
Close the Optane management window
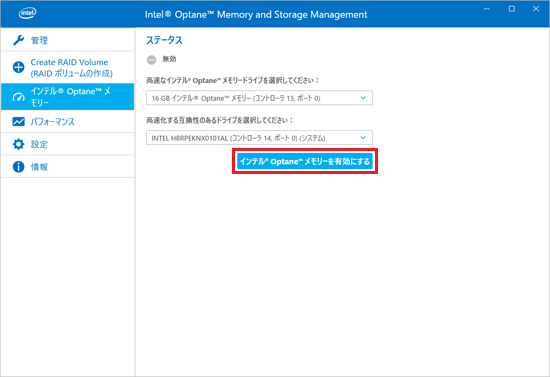[x=536, y=9]
